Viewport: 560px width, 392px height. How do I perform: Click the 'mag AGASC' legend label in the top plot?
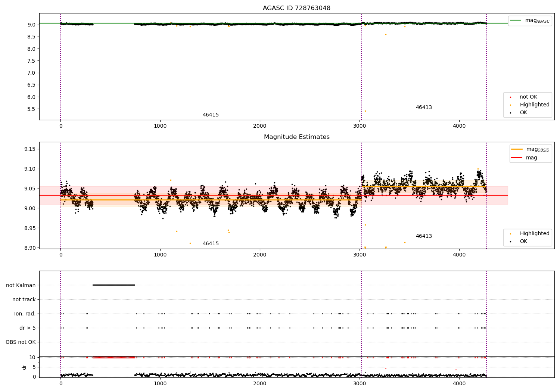(537, 21)
